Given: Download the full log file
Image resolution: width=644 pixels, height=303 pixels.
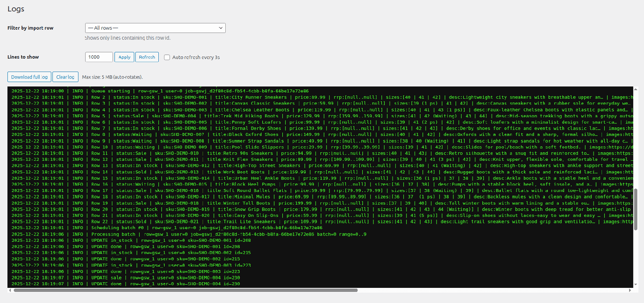Looking at the screenshot, I should (29, 77).
